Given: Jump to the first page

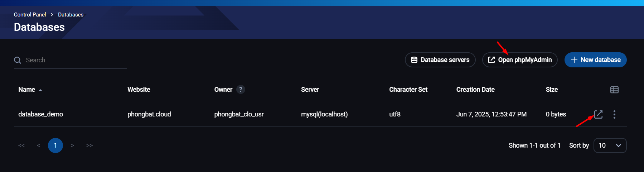Looking at the screenshot, I should [x=21, y=145].
